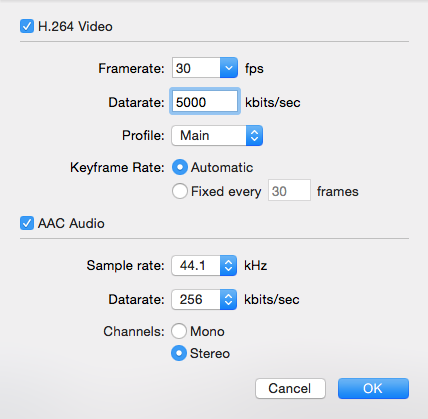Focus the video Datarate field showing 5000
The width and height of the screenshot is (428, 419).
(205, 102)
